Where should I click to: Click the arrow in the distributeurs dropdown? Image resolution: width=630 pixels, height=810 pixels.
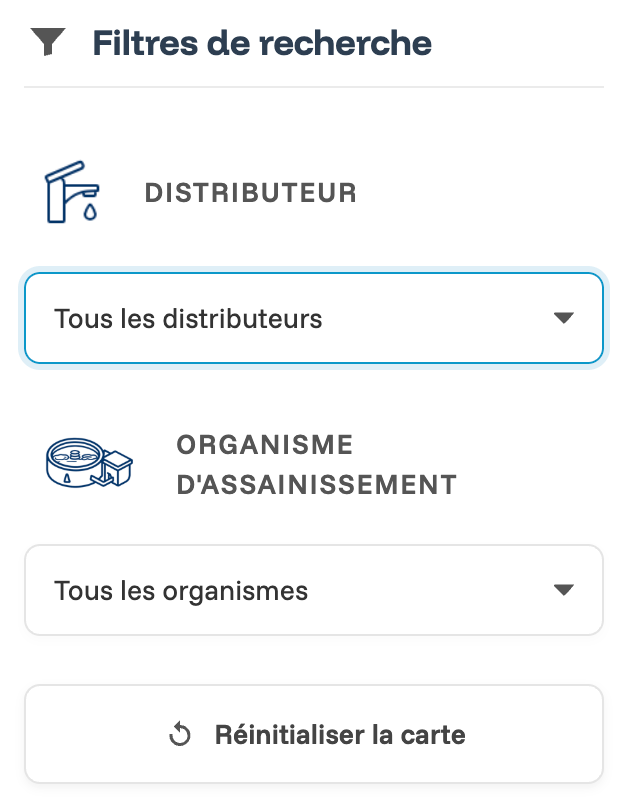[x=564, y=318]
